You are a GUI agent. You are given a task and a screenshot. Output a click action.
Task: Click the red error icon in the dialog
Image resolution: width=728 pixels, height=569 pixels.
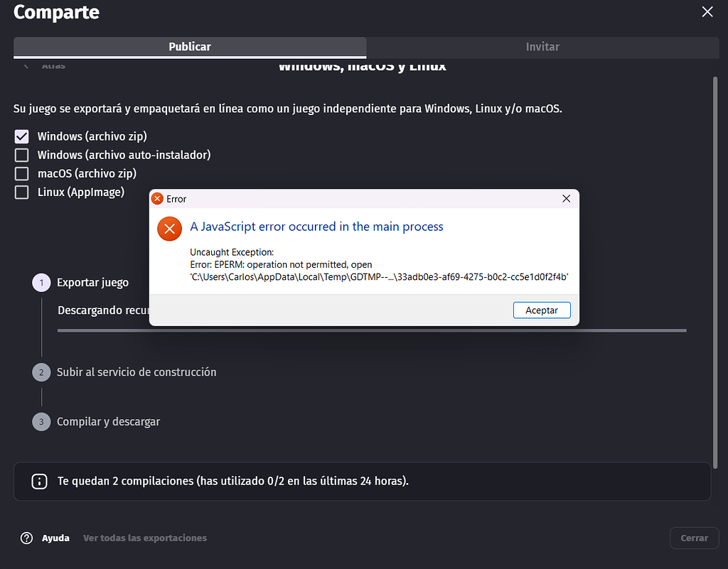coord(169,229)
